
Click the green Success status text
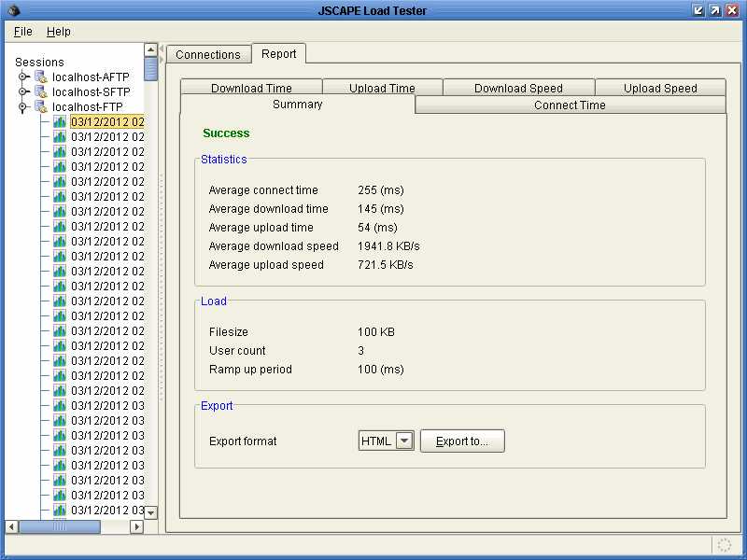coord(226,133)
